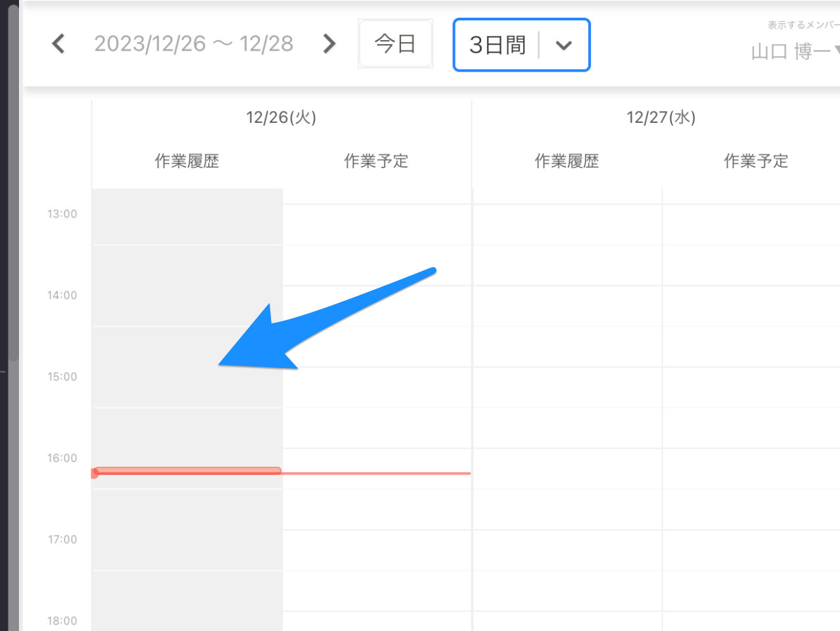Viewport: 840px width, 631px height.
Task: Click 作業予定 header under 12/26
Action: click(x=376, y=161)
